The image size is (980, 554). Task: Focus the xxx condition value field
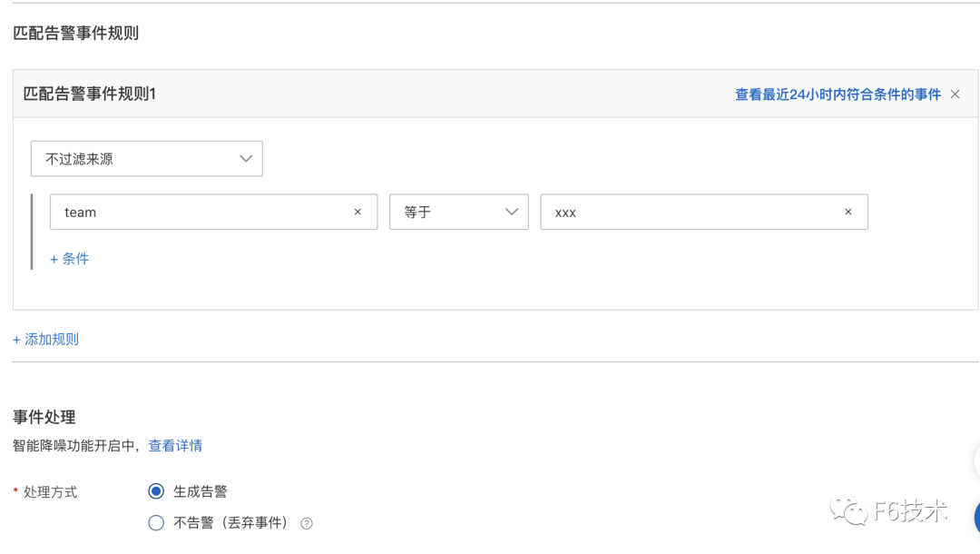pyautogui.click(x=690, y=212)
